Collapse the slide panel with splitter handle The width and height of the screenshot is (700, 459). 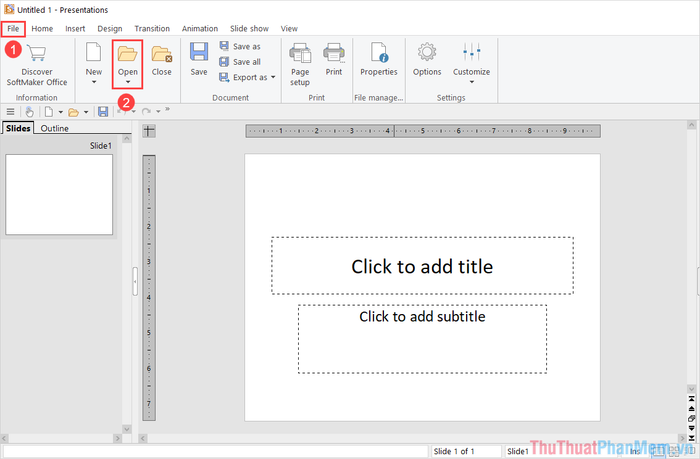[135, 281]
